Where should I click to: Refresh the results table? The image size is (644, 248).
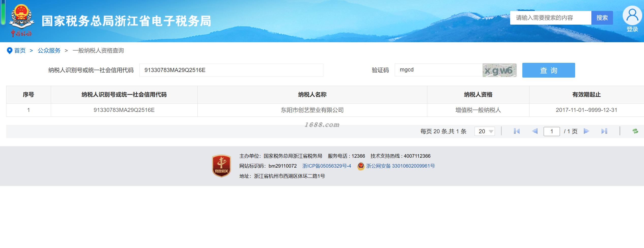(x=635, y=131)
